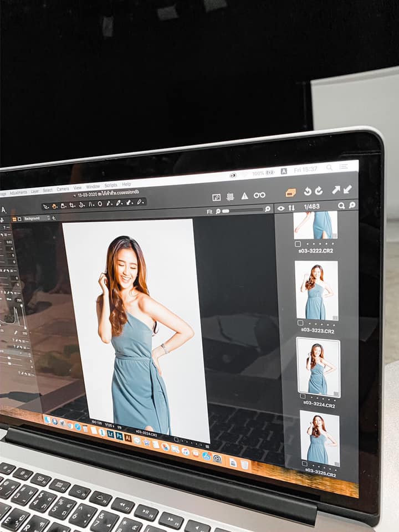Choose the orange Pan hand tool
399x532 pixels.
coord(54,206)
